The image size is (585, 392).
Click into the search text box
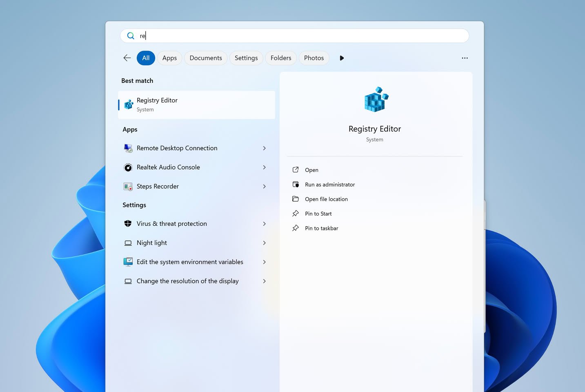294,36
